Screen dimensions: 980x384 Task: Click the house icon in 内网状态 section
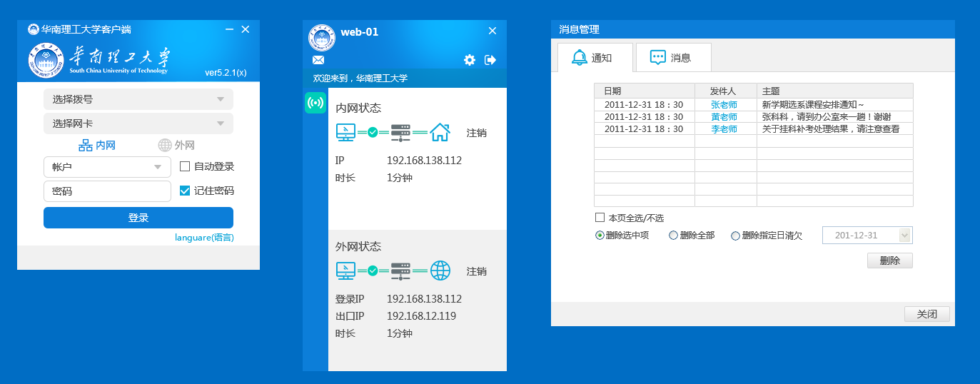pos(440,132)
